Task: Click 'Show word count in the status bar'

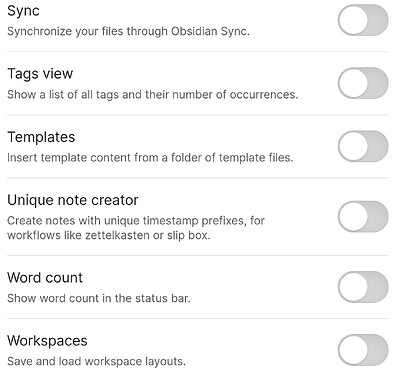Action: point(99,298)
